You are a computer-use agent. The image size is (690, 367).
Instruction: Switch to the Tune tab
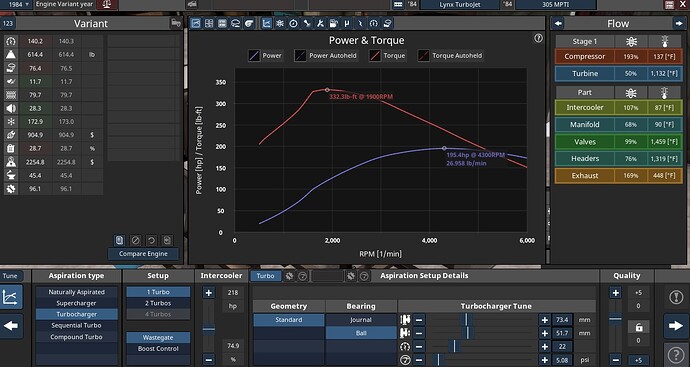(11, 276)
